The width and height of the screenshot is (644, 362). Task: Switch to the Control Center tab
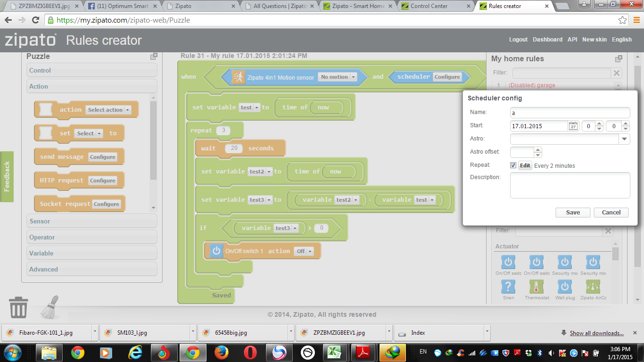[436, 6]
